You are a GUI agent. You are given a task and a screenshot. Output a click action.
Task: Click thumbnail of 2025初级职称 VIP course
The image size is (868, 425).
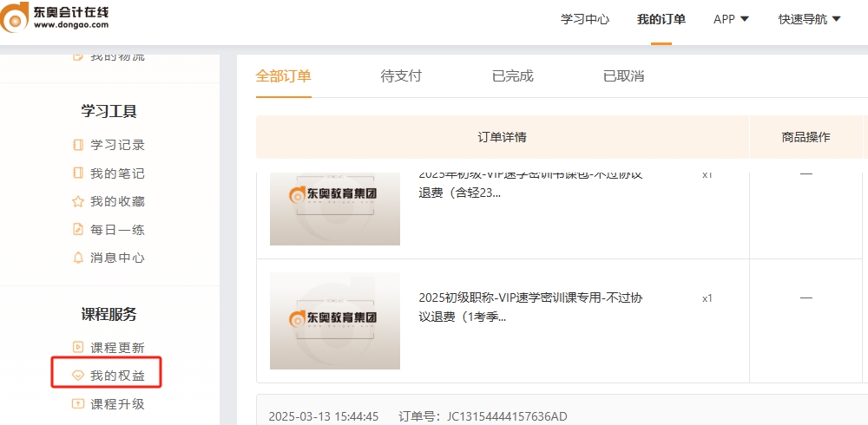335,321
